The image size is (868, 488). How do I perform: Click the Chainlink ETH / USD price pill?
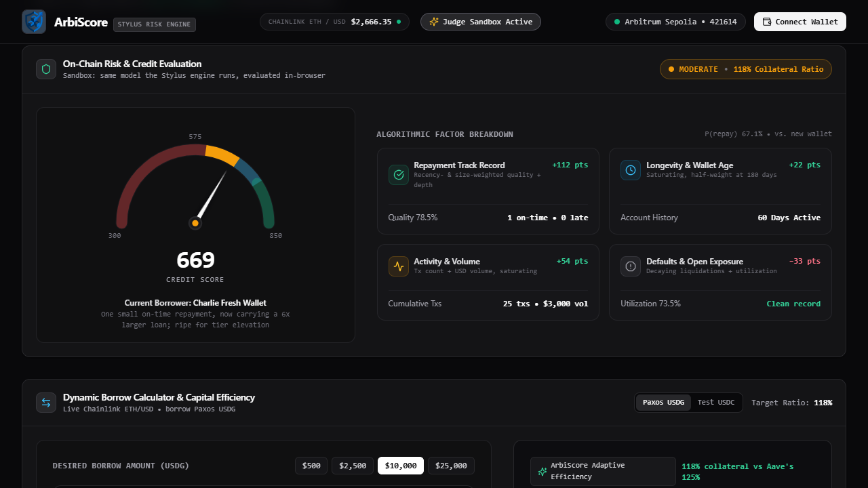tap(334, 22)
